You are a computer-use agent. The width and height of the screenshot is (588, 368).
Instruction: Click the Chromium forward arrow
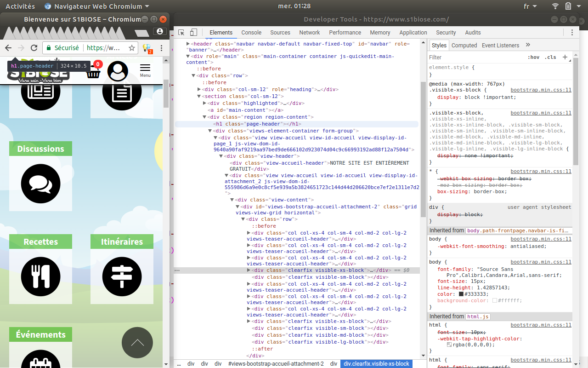[21, 47]
